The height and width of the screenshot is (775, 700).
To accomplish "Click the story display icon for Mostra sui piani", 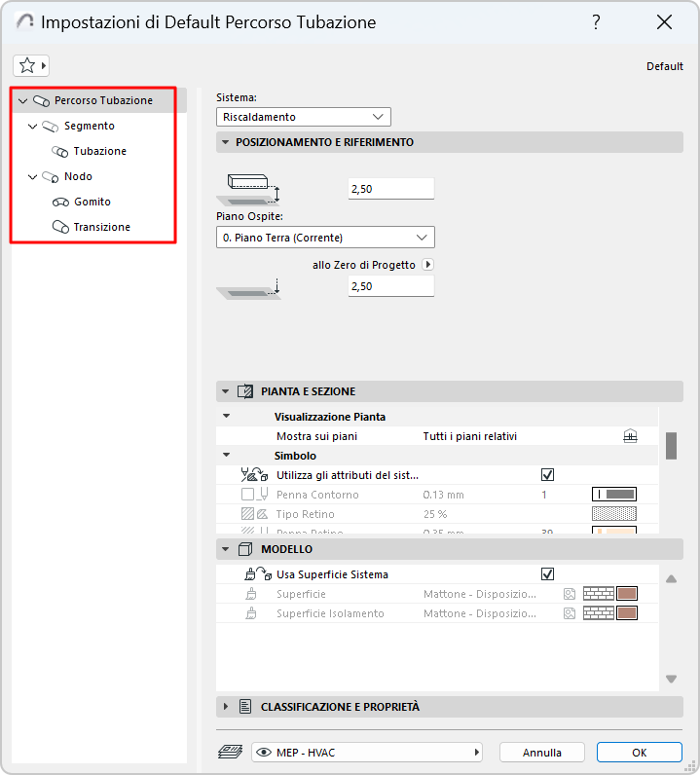I will tap(630, 436).
